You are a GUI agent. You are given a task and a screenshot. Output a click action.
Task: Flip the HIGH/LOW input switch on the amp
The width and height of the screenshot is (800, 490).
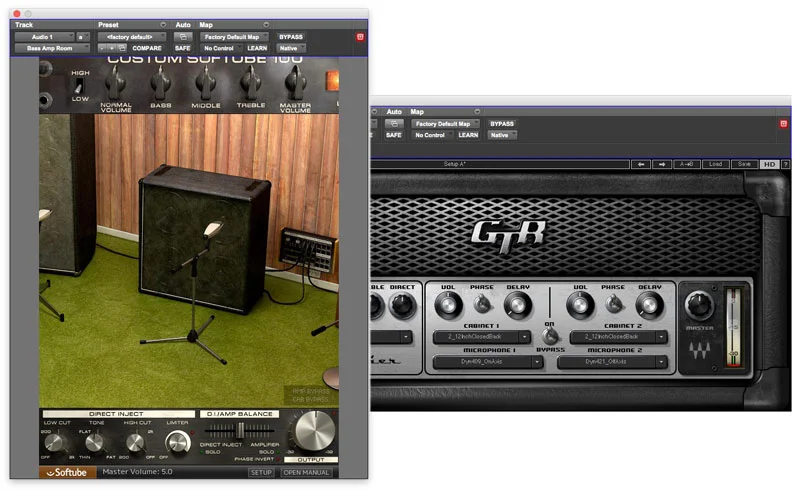(79, 86)
